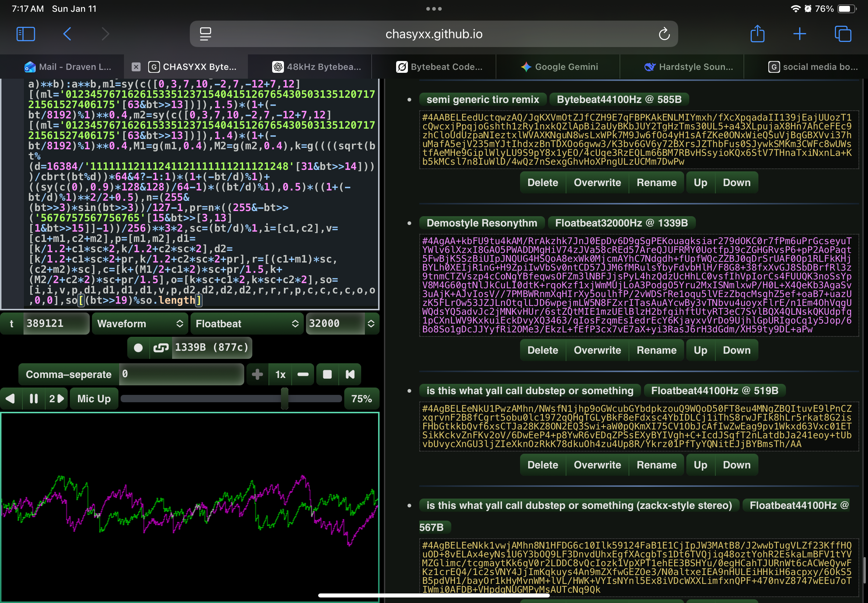The image size is (868, 603).
Task: Toggle the Mic Up button
Action: (94, 399)
